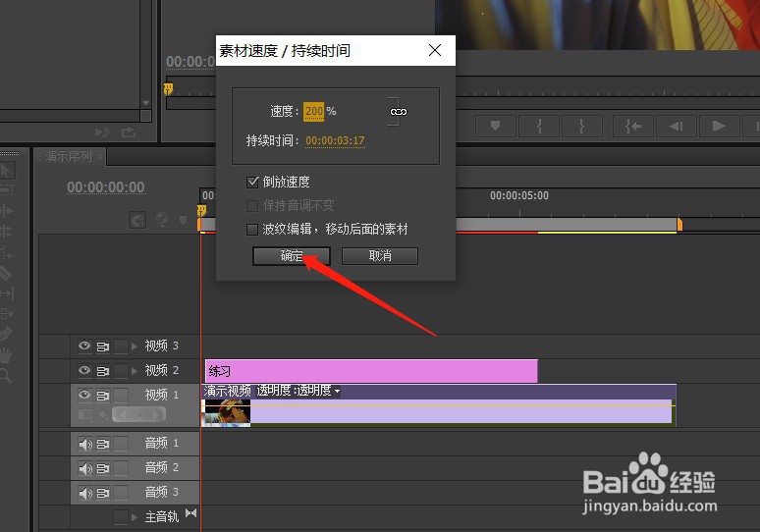This screenshot has width=760, height=532.
Task: Click the icon right of 主音轨
Action: 190,512
